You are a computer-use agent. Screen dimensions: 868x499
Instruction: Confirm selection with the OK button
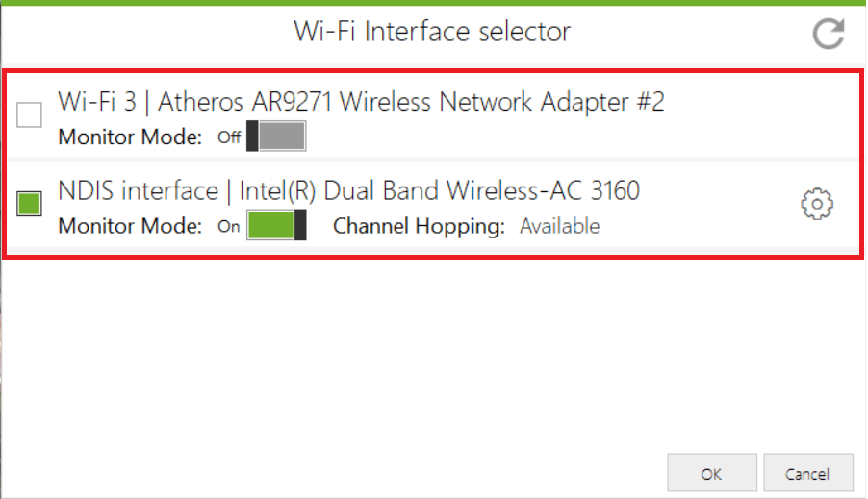coord(712,473)
